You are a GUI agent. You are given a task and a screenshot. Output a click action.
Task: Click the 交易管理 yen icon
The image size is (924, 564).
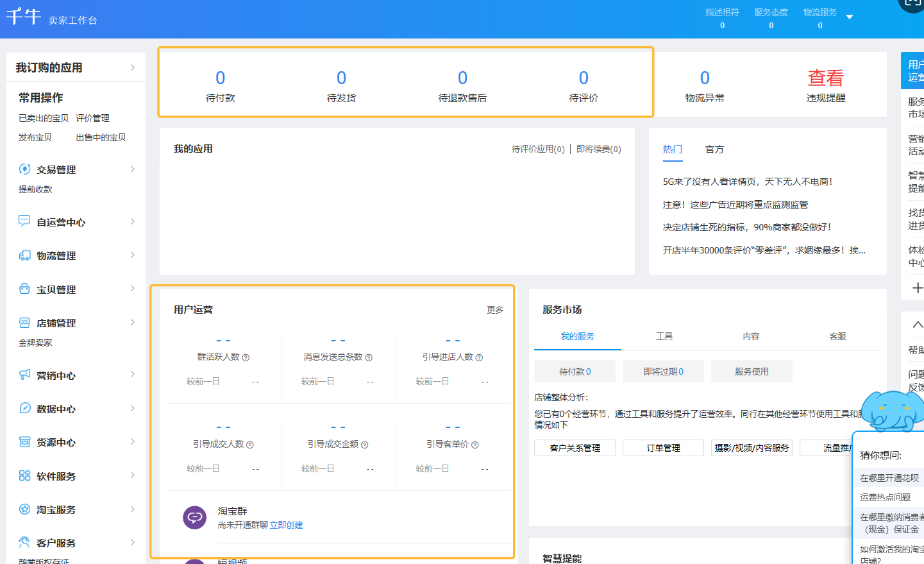point(24,169)
